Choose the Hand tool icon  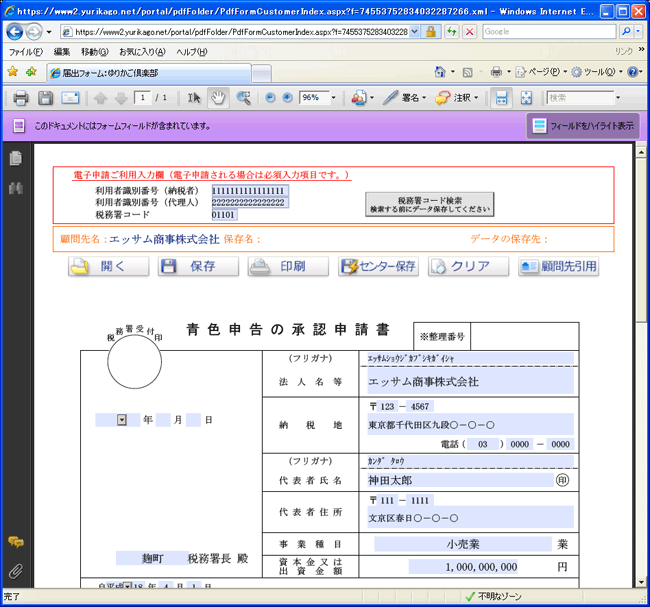(218, 98)
